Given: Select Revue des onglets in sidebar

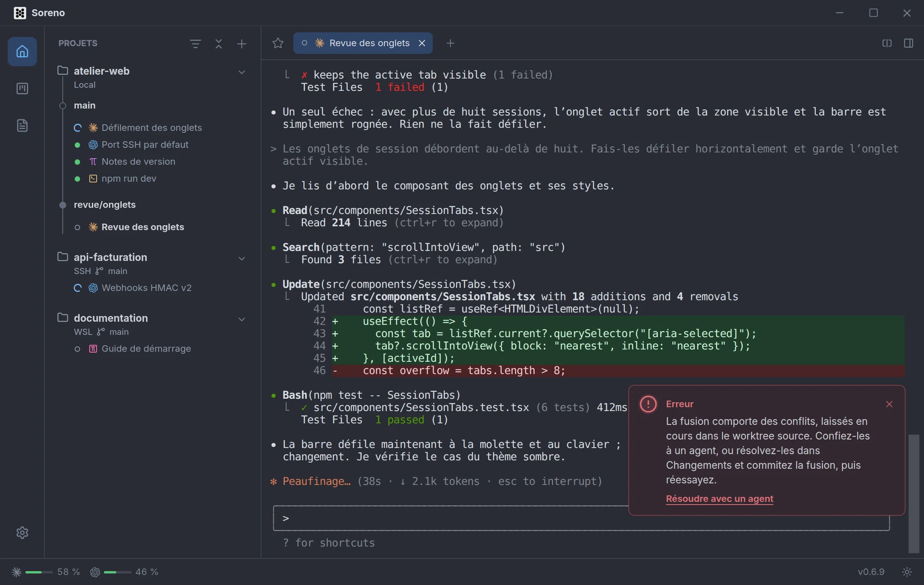Looking at the screenshot, I should click(x=142, y=227).
